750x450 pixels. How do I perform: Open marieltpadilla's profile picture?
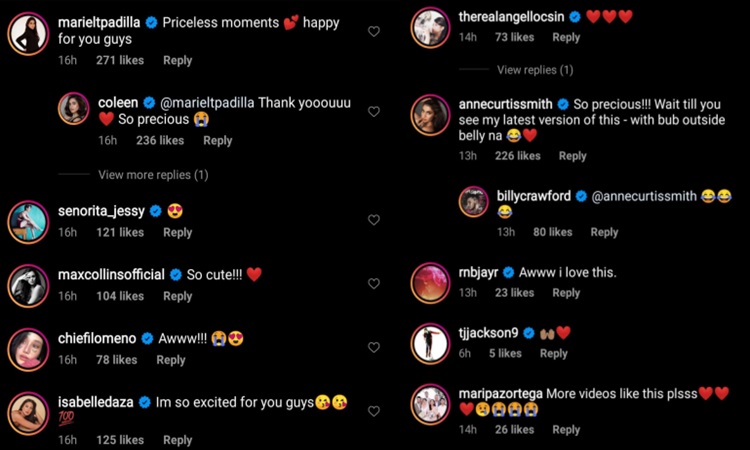pyautogui.click(x=28, y=35)
